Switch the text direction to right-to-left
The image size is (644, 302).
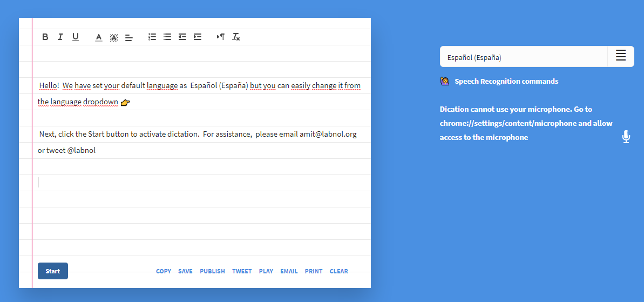(220, 37)
